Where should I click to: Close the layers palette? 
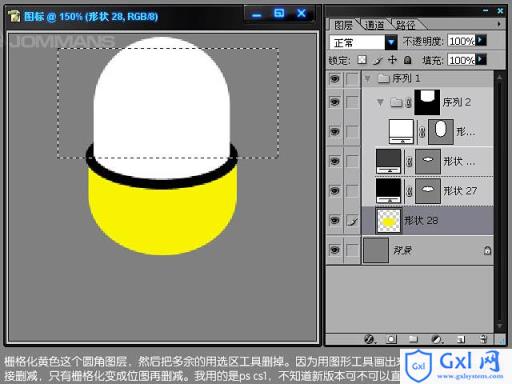[x=500, y=11]
